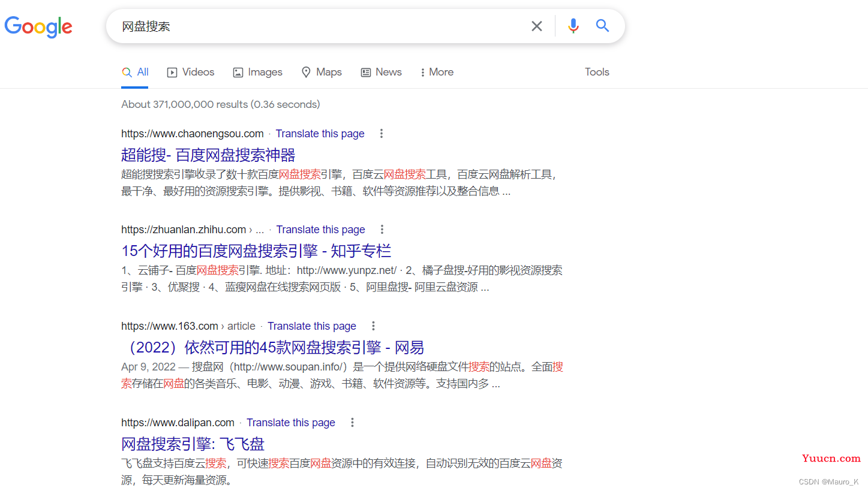Switch to the Videos tab
Viewport: 868px width, 491px height.
coord(190,73)
